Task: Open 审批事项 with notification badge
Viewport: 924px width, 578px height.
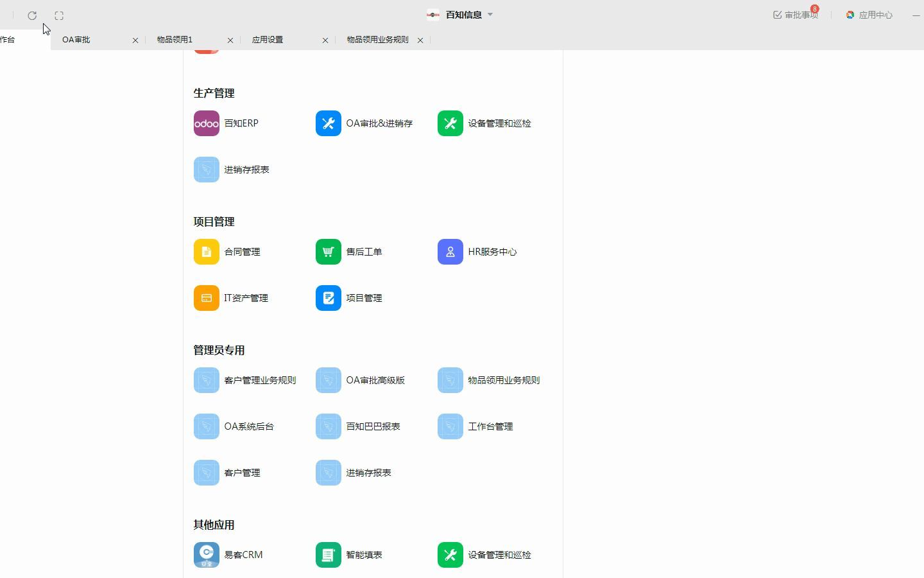Action: [796, 15]
